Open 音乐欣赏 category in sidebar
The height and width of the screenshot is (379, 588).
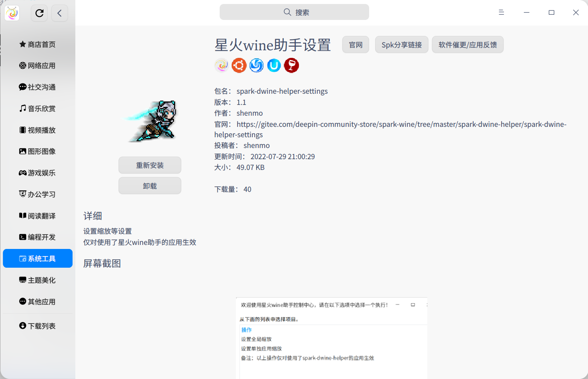tap(37, 108)
